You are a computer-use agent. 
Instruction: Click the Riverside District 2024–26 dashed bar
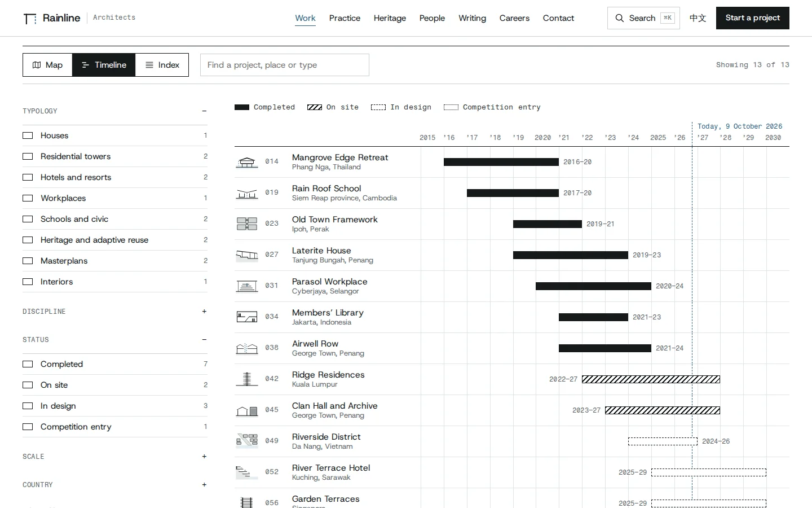pyautogui.click(x=663, y=441)
